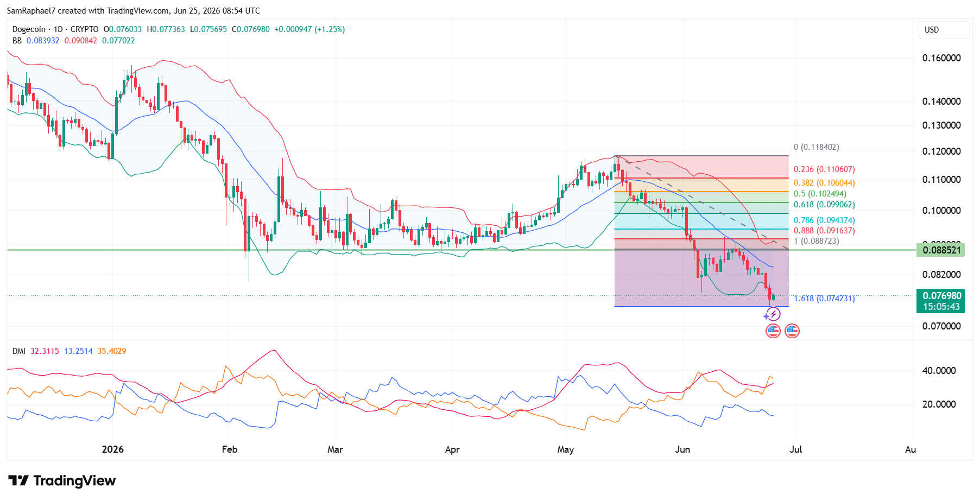Click the 0.130000 price axis label
The width and height of the screenshot is (980, 501).
941,125
